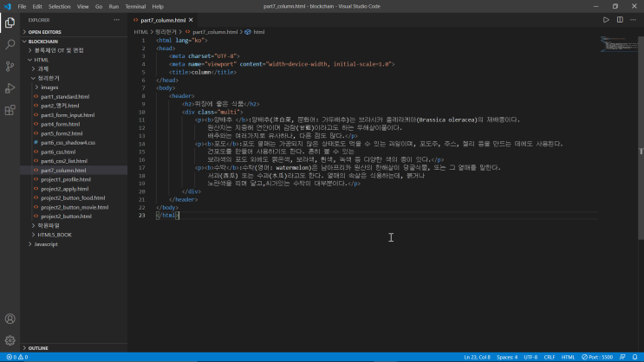The width and height of the screenshot is (644, 362).
Task: Click the html symbol in breadcrumb
Action: tap(255, 32)
